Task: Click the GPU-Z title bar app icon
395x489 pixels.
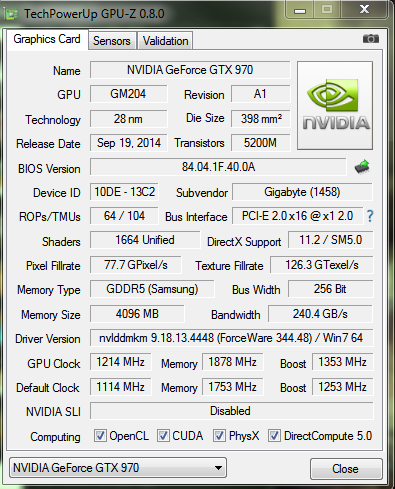Action: [12, 14]
